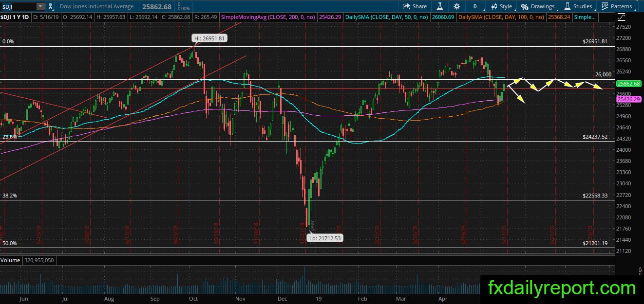The image size is (644, 304).
Task: Click the Dow Jones Industrial Average title
Action: click(96, 6)
